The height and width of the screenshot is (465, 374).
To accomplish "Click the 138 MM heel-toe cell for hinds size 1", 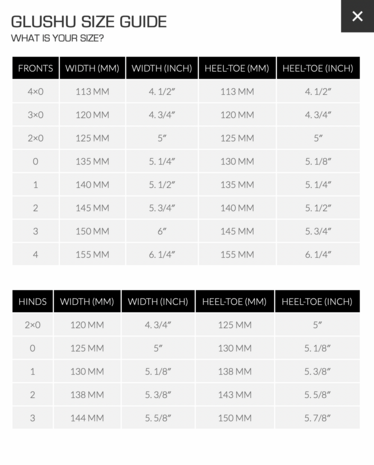I will coord(235,371).
